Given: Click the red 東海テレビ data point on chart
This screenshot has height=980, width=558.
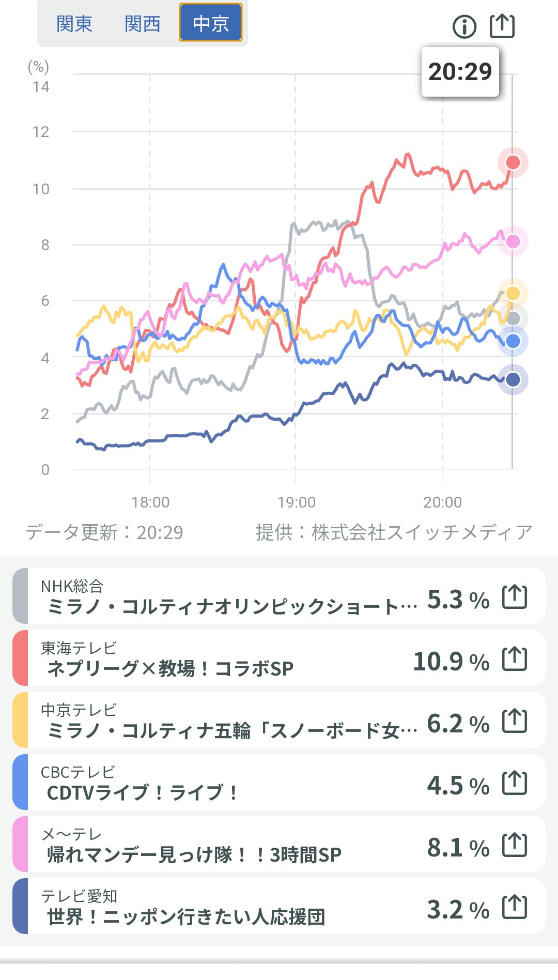Looking at the screenshot, I should [x=513, y=162].
